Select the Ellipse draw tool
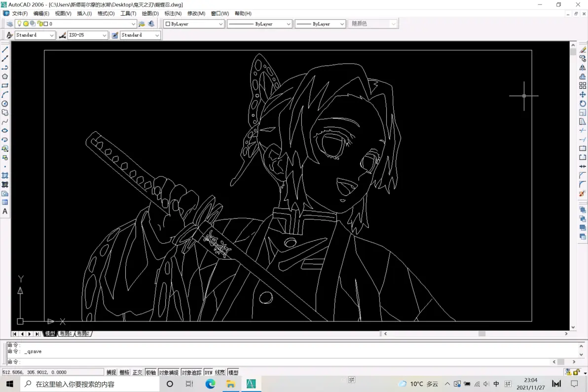Image resolution: width=588 pixels, height=392 pixels. pos(5,130)
